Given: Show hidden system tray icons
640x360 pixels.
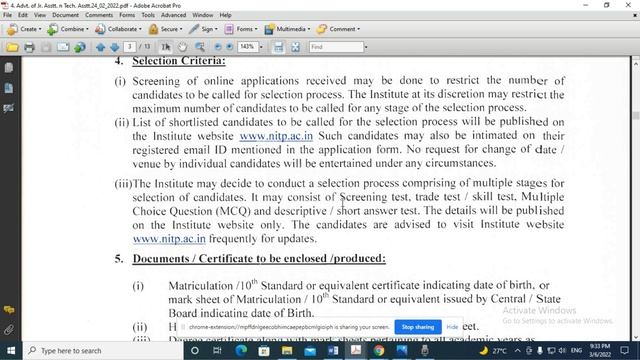Looking at the screenshot, I should point(518,351).
